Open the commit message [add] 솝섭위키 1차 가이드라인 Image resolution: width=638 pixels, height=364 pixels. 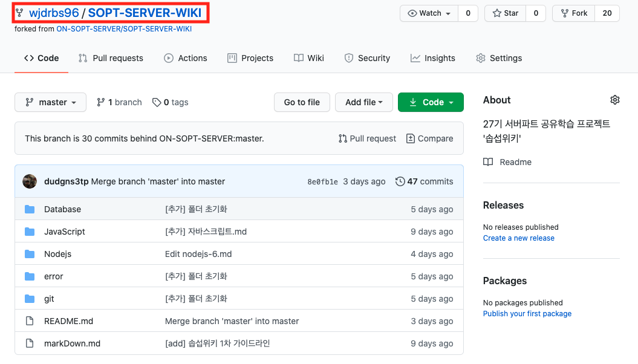[218, 343]
